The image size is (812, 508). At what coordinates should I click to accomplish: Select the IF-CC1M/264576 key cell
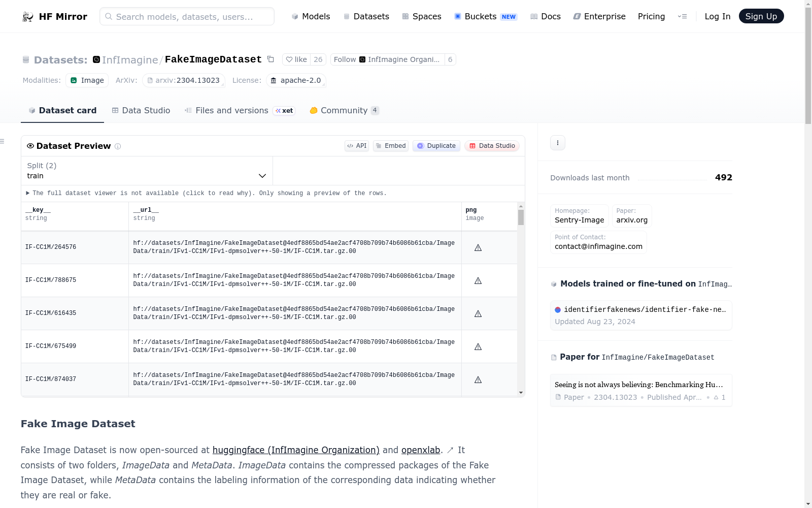click(75, 247)
